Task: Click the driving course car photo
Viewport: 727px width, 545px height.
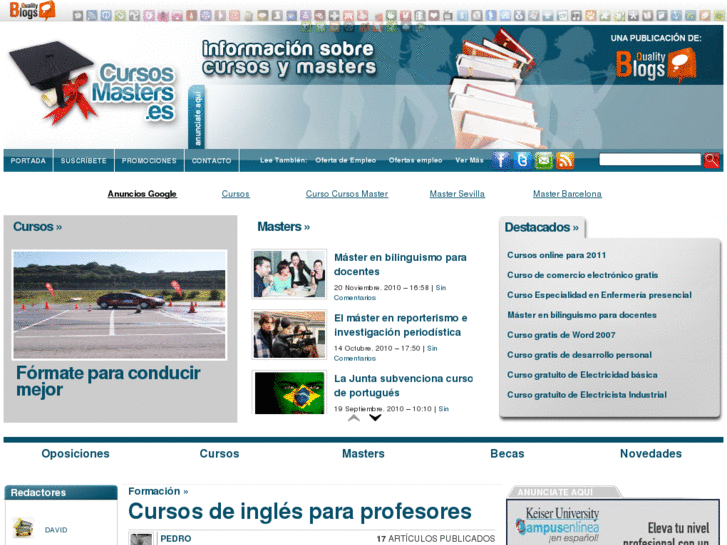Action: (x=120, y=305)
